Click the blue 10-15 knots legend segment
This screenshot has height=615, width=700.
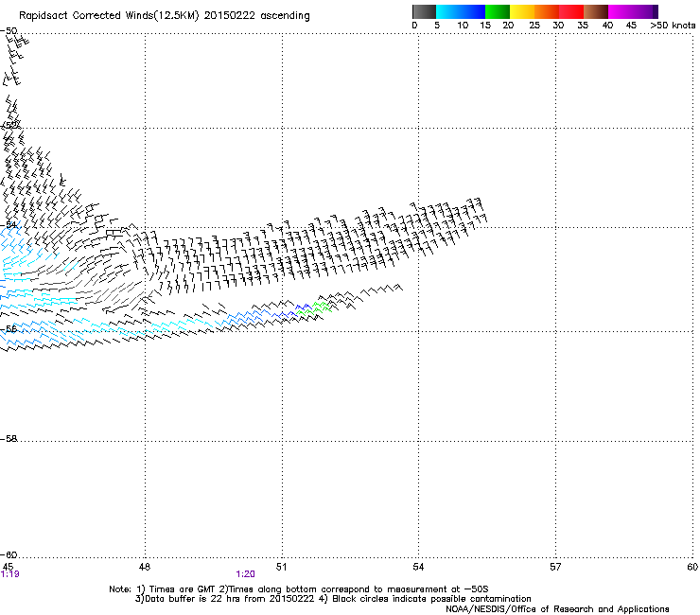pyautogui.click(x=473, y=11)
